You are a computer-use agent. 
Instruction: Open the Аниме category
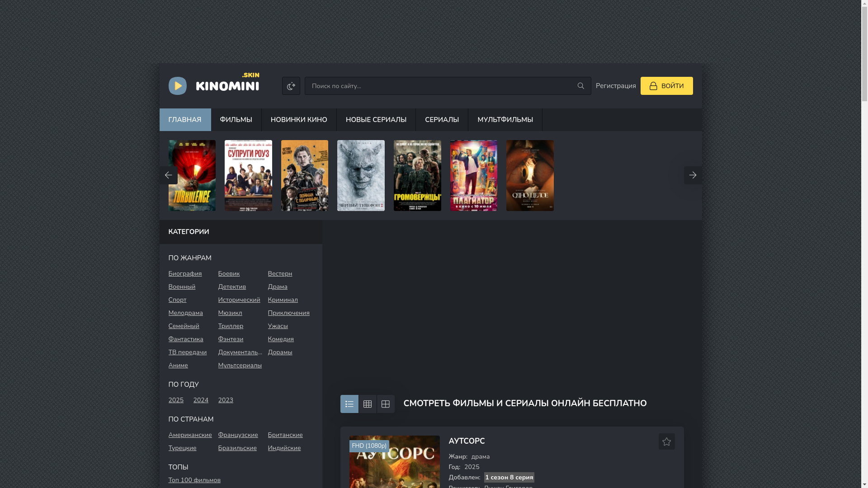(178, 366)
